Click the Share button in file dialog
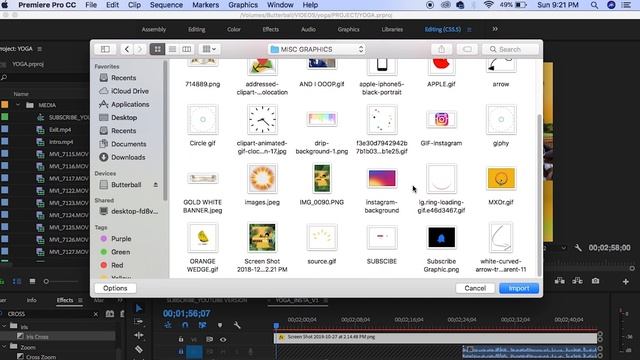The image size is (640, 360). coord(442,49)
